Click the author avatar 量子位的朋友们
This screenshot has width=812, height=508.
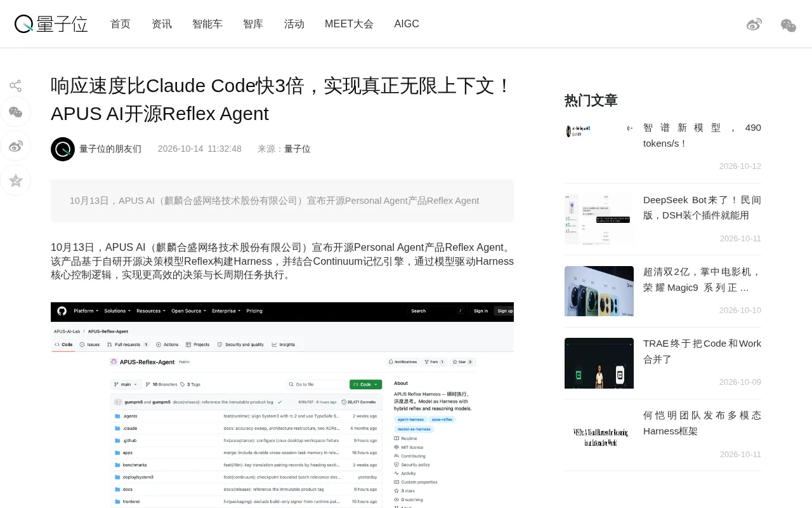63,149
